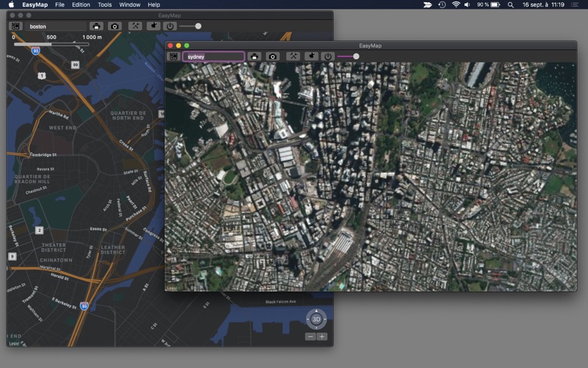
Task: Open the Edition menu
Action: click(x=81, y=4)
